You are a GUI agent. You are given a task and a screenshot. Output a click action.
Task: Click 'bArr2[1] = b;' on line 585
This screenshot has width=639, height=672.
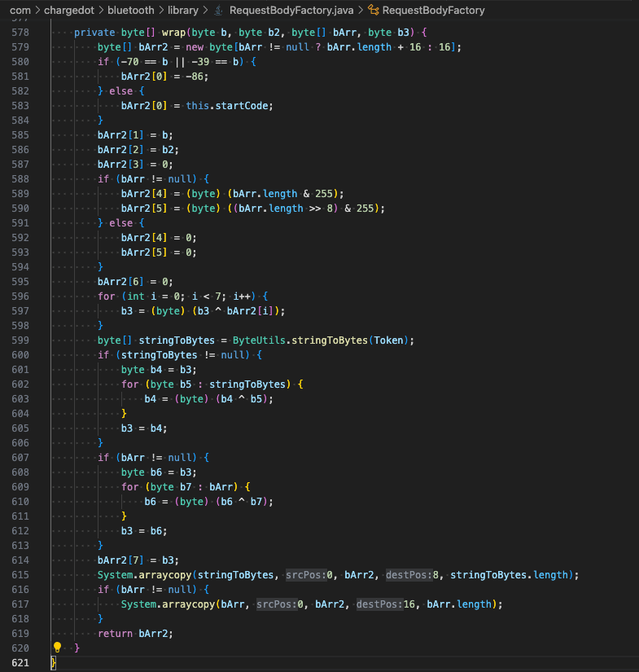coord(135,135)
